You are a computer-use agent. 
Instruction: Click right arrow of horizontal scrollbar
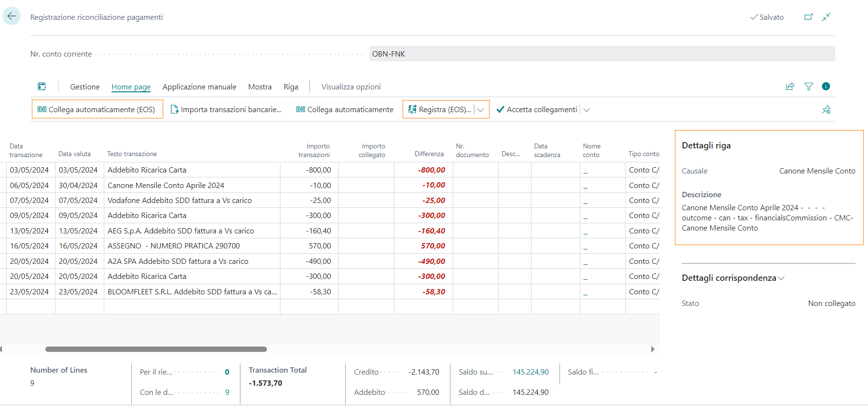click(x=653, y=349)
